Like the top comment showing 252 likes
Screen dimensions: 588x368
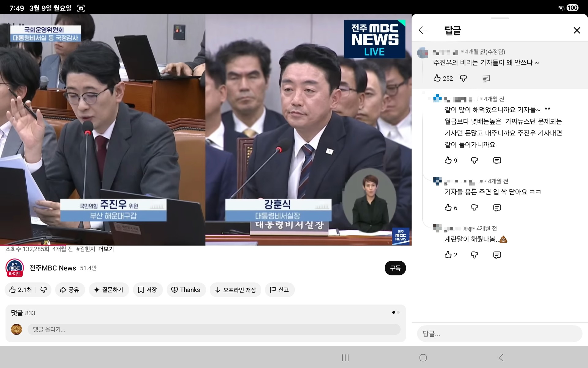(437, 79)
